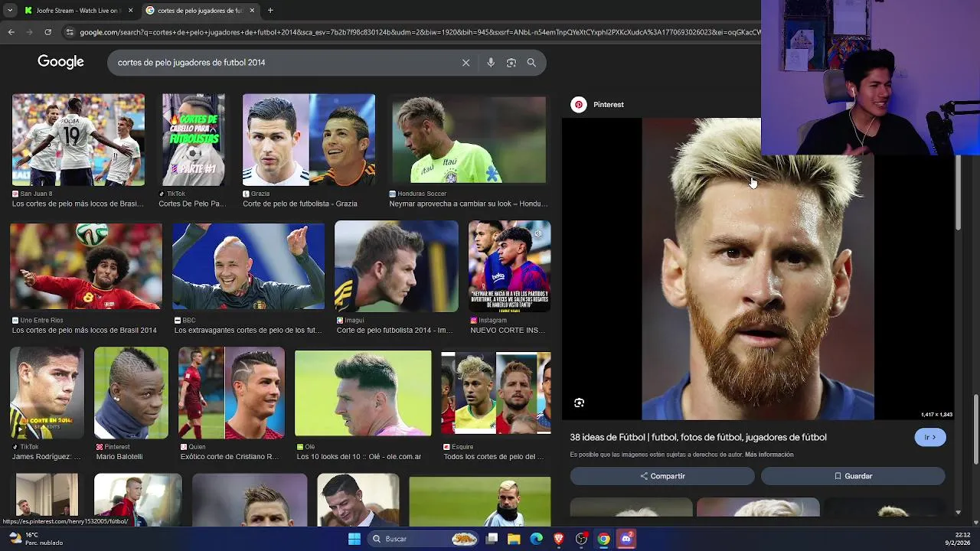This screenshot has height=551, width=980.
Task: Save the image with Guardar
Action: click(x=853, y=476)
